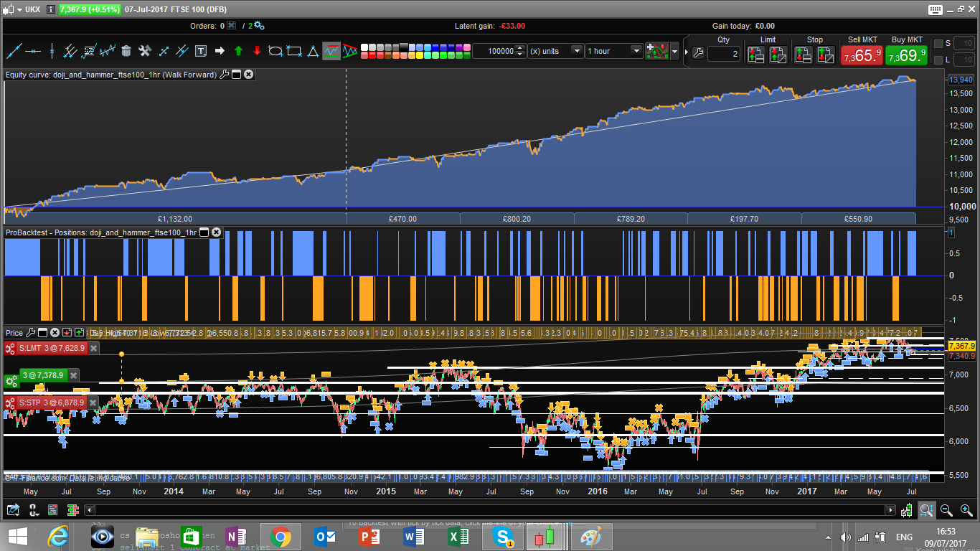
Task: Select the text annotation tool
Action: tap(201, 51)
